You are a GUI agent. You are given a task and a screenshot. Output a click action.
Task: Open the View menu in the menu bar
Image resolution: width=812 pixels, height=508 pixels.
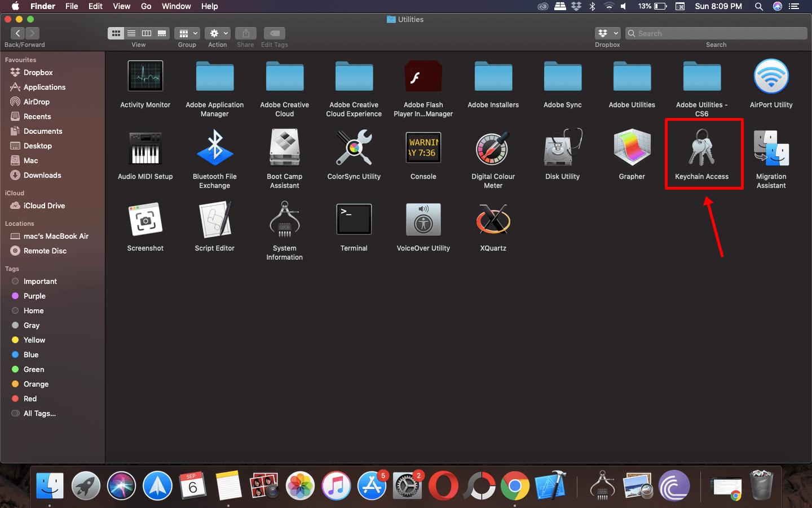click(121, 6)
